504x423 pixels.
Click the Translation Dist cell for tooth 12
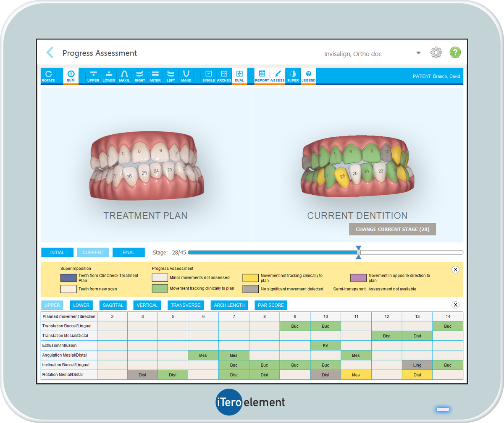tap(387, 336)
